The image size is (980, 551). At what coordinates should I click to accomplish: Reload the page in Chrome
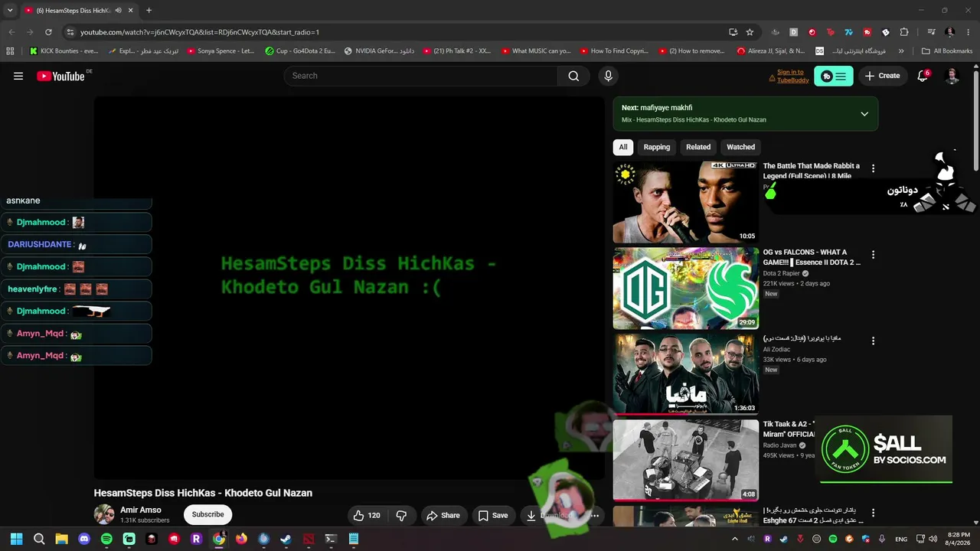click(48, 32)
